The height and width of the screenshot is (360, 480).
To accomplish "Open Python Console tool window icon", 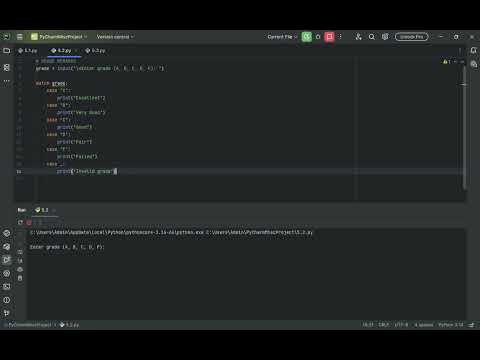I will (6, 273).
